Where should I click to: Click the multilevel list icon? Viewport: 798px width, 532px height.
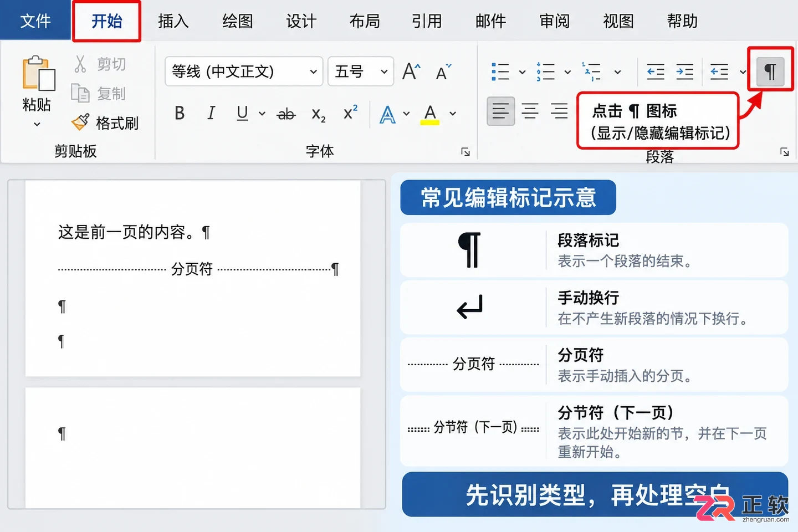(x=591, y=71)
